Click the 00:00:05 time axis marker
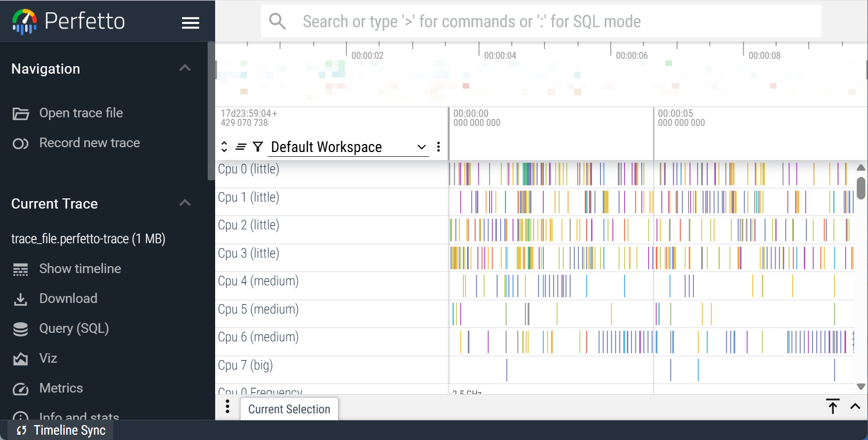This screenshot has width=868, height=440. [681, 118]
